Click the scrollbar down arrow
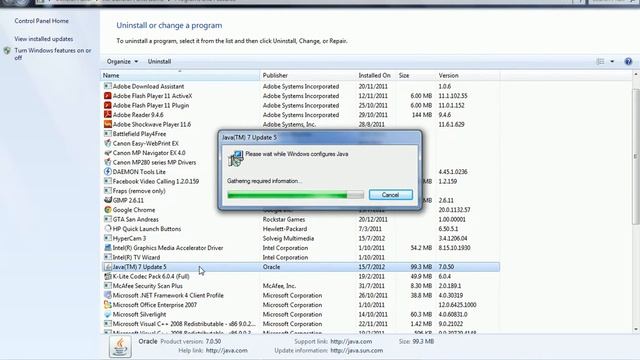 coord(636,329)
